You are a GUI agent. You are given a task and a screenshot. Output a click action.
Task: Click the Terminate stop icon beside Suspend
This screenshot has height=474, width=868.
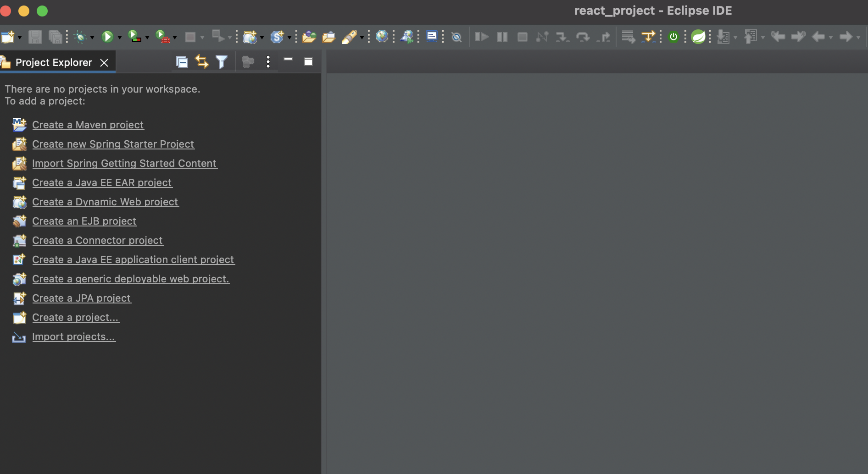point(522,37)
